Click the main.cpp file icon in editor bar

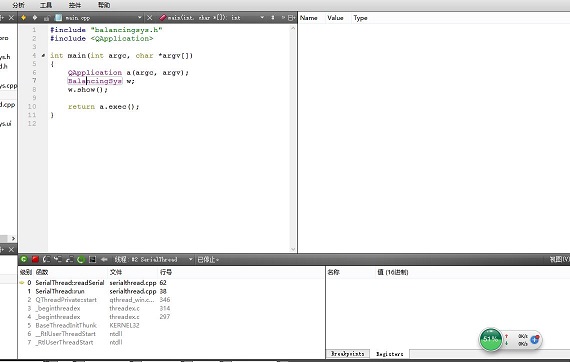58,17
